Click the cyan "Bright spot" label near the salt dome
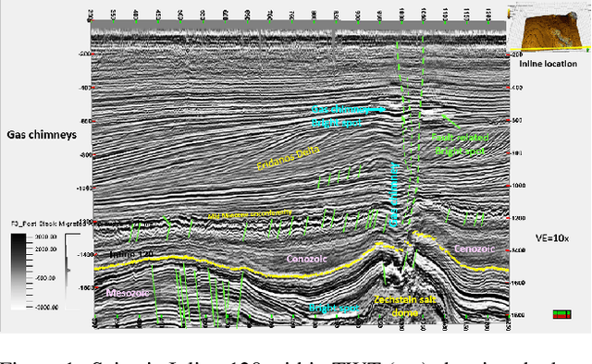The image size is (592, 364). pyautogui.click(x=334, y=308)
